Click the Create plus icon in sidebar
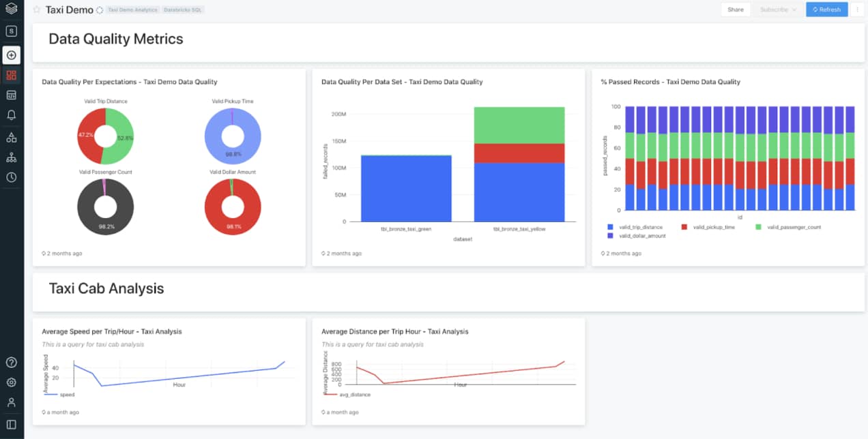 (x=11, y=55)
